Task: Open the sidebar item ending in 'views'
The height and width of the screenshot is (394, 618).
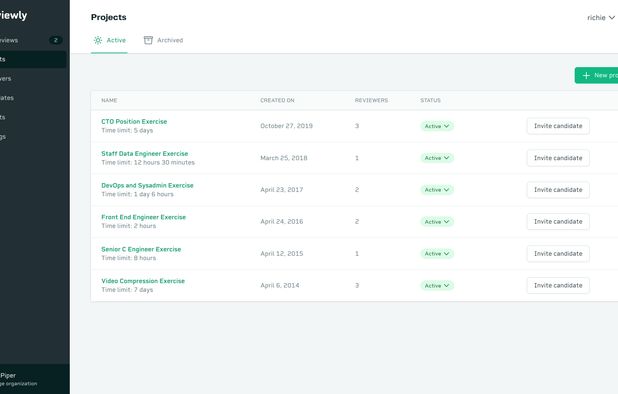Action: 33,40
